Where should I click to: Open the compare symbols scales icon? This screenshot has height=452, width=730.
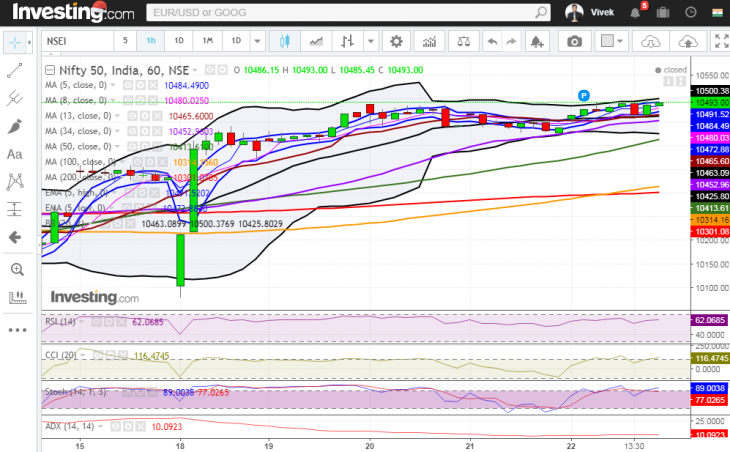(x=464, y=41)
